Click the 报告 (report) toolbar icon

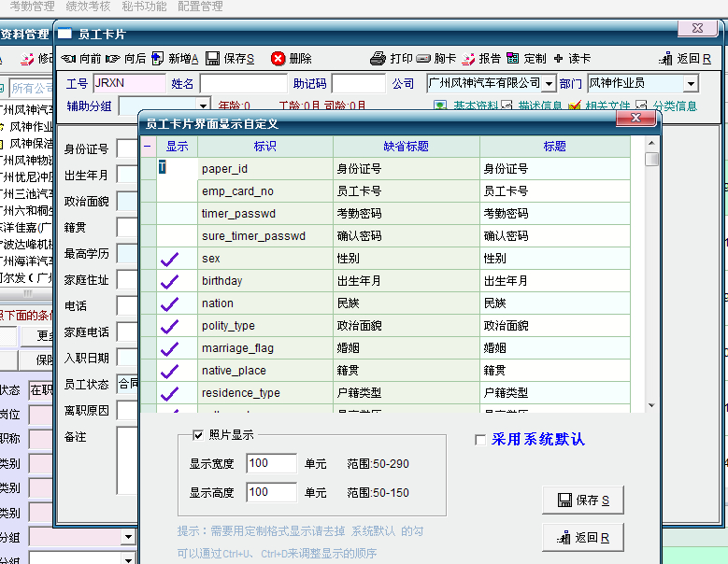[469, 59]
